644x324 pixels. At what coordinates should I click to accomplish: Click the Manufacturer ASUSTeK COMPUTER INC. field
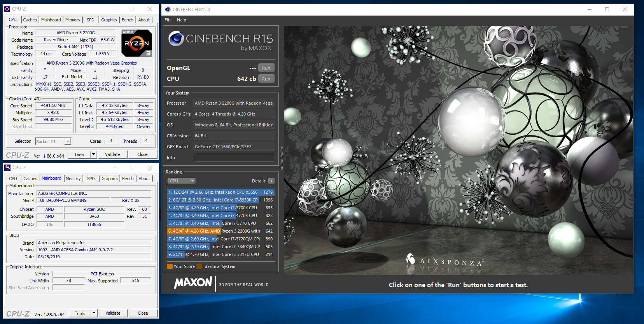coord(94,193)
